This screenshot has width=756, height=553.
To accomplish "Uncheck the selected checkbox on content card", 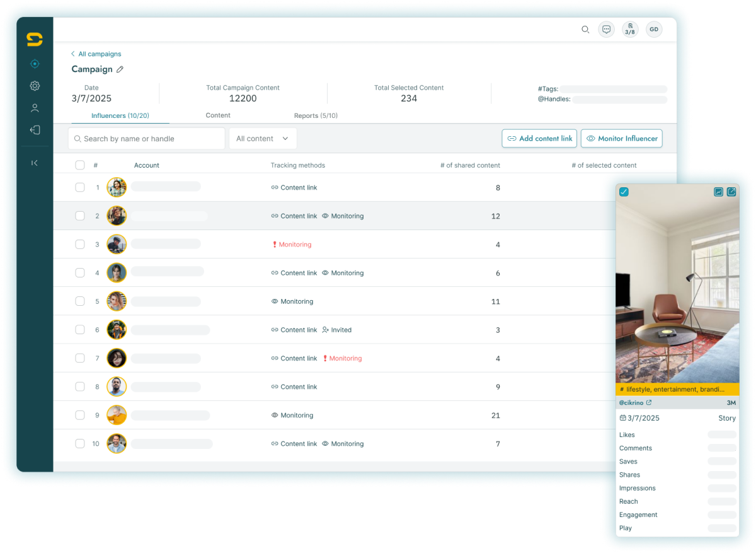I will pyautogui.click(x=624, y=192).
